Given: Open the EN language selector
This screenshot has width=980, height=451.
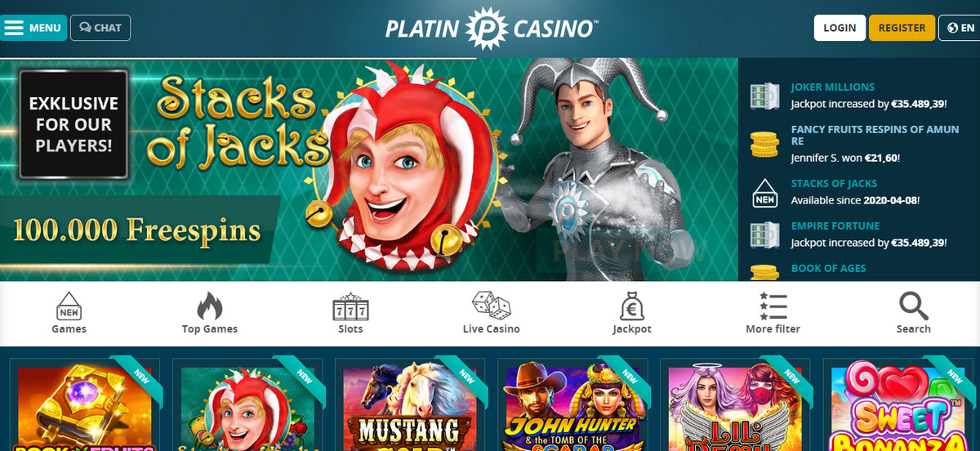Looking at the screenshot, I should point(960,28).
